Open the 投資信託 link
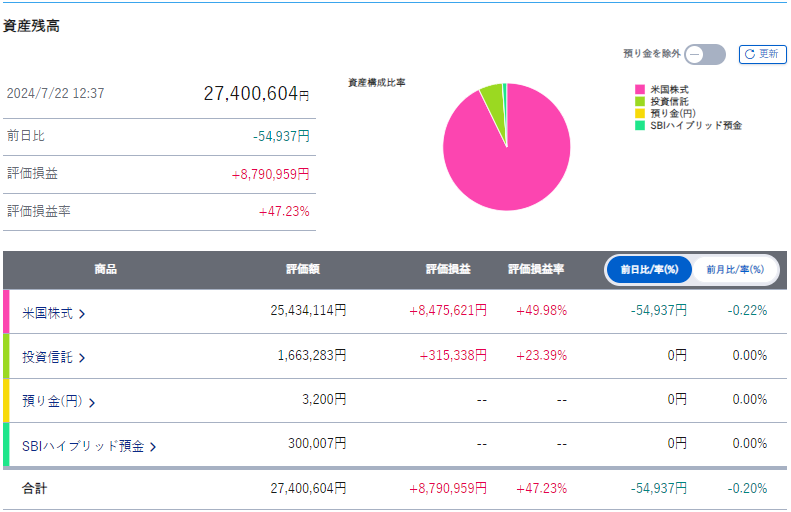 (x=47, y=357)
